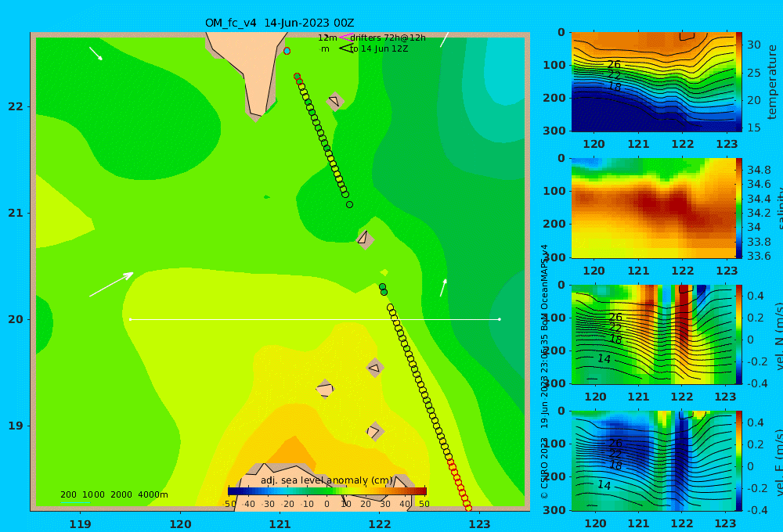This screenshot has width=783, height=532.
Task: Click the small white arrow in the map's upper-left
Action: tap(96, 54)
